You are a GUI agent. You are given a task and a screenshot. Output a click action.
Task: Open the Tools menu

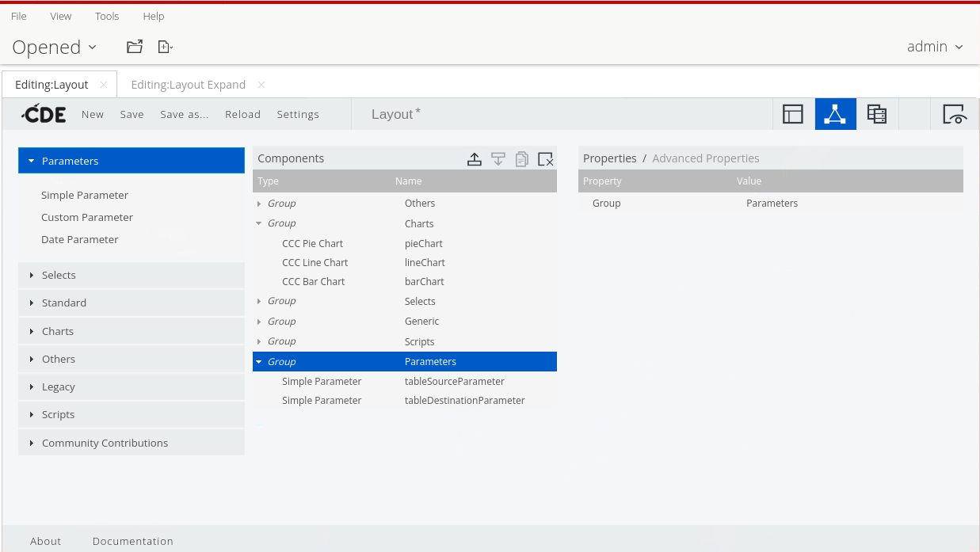click(x=107, y=16)
